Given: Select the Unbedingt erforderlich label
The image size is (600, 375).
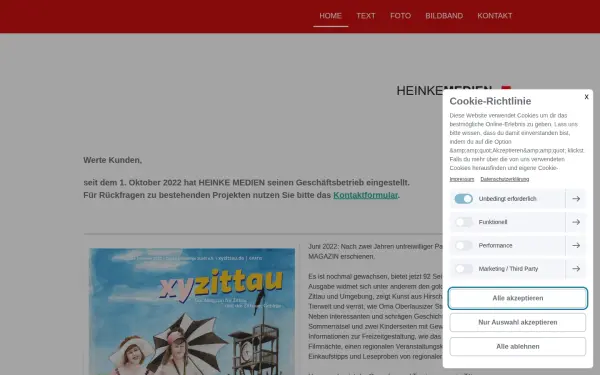Looking at the screenshot, I should point(507,199).
